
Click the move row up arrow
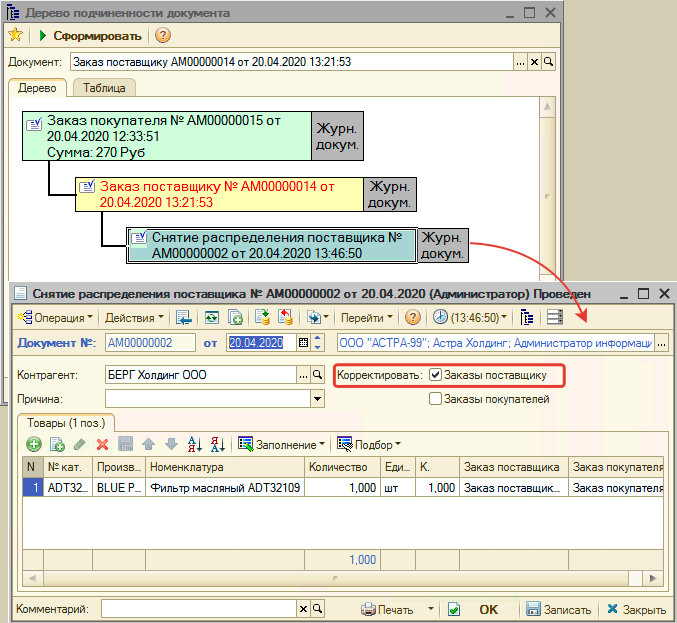(149, 444)
